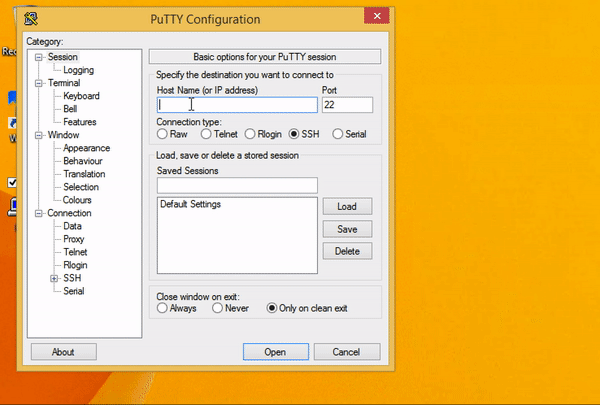Focus the Port input field

[x=347, y=105]
